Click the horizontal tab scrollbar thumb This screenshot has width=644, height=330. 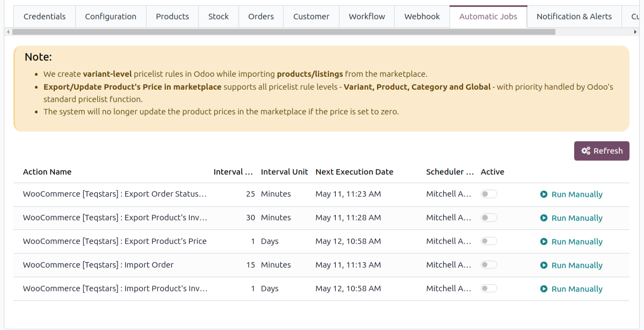click(284, 32)
